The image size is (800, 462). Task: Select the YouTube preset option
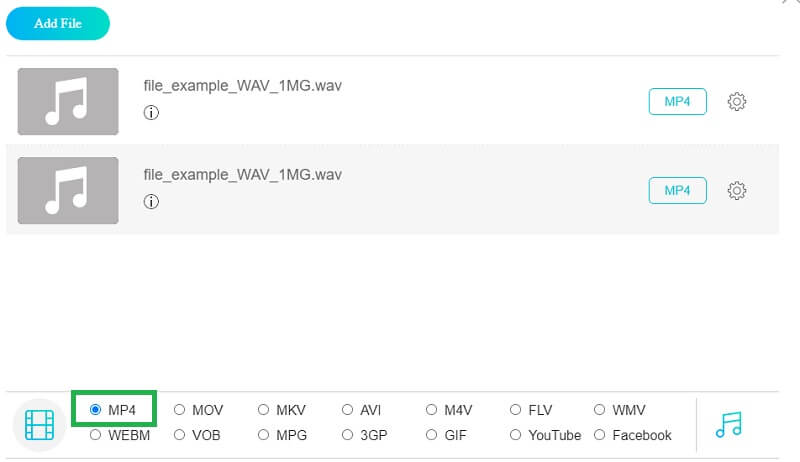(x=516, y=435)
